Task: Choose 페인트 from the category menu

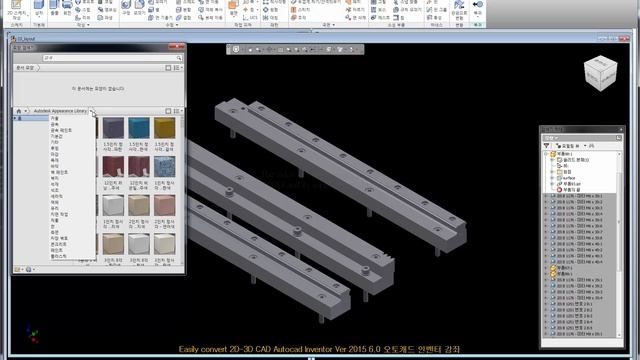Action: tap(56, 250)
